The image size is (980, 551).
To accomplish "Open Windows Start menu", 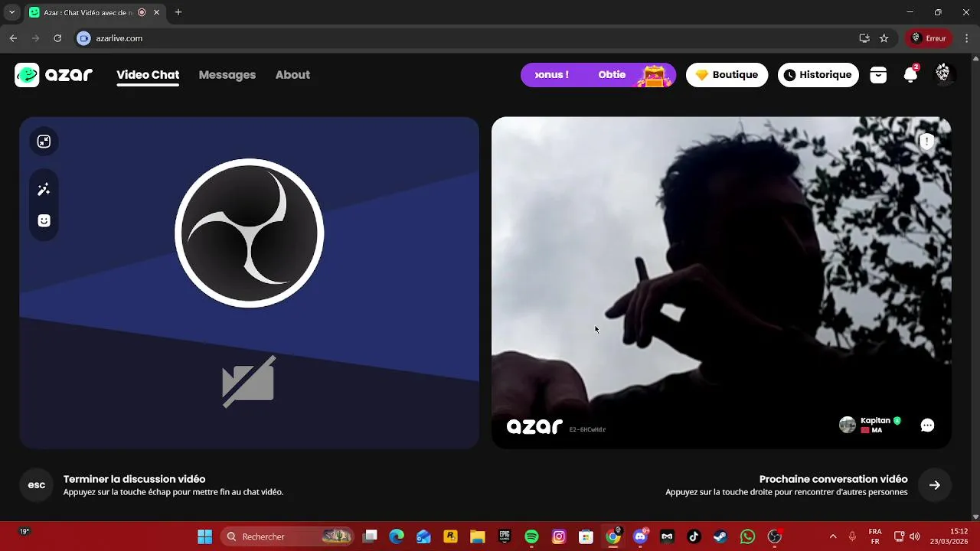I will 204,536.
